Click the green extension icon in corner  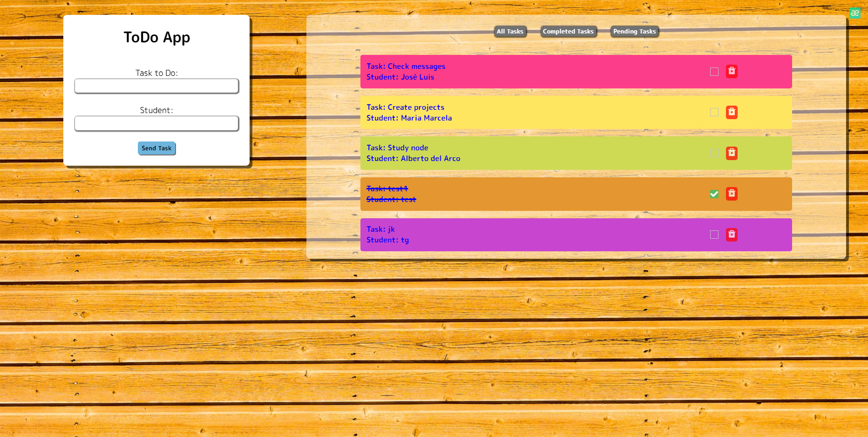854,13
